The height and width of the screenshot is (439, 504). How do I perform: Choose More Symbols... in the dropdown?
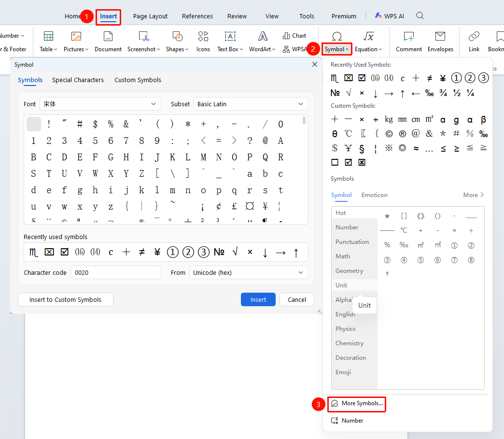point(357,403)
